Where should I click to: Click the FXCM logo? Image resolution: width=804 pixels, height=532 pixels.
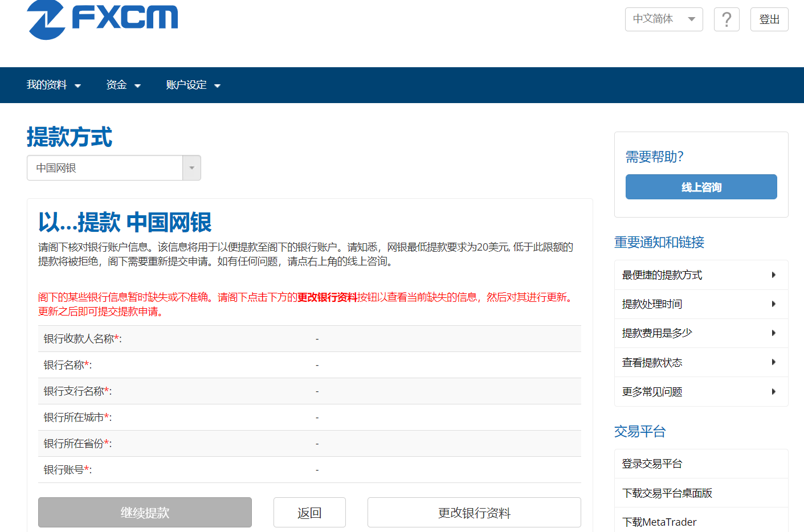[103, 19]
